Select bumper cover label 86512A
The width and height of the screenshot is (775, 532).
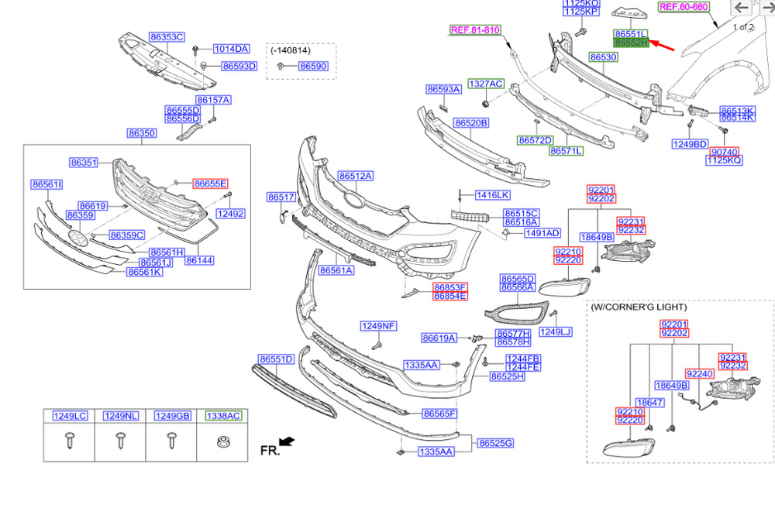[x=356, y=176]
